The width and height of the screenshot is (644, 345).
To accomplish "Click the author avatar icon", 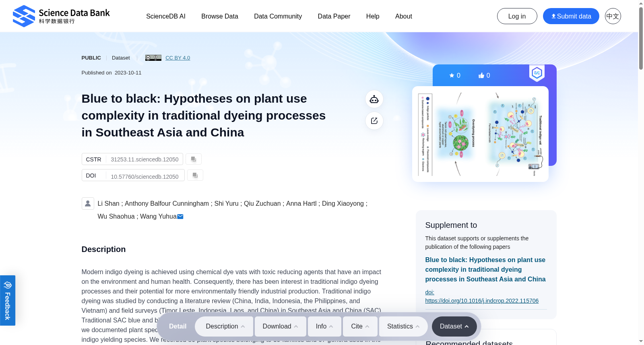I will point(88,203).
